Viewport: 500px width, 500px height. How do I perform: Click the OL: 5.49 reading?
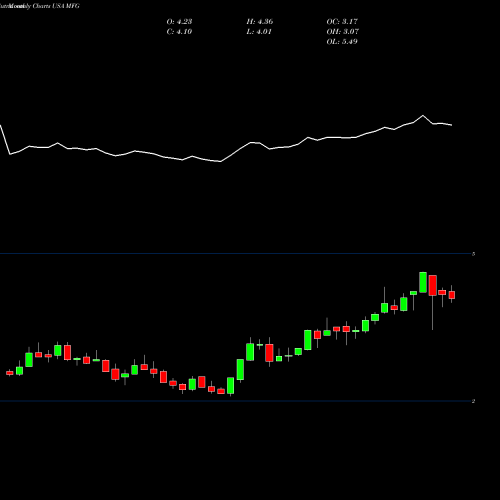coord(342,42)
